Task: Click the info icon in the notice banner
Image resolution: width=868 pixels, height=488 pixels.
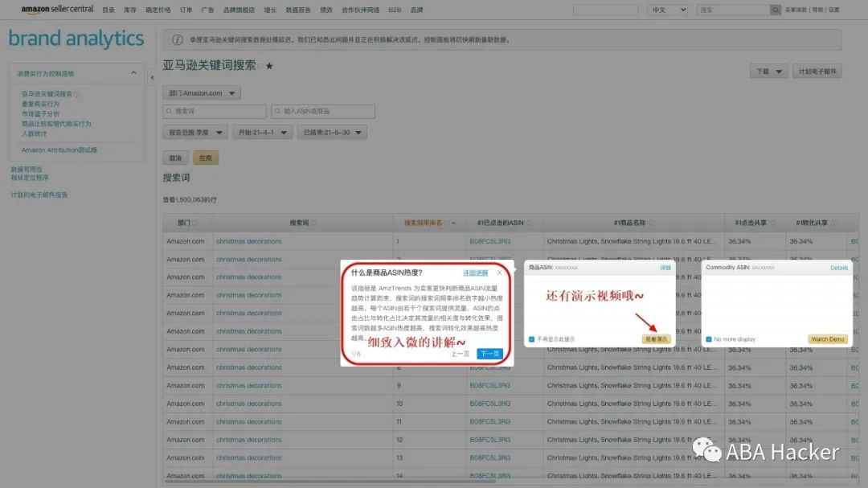Action: click(177, 40)
